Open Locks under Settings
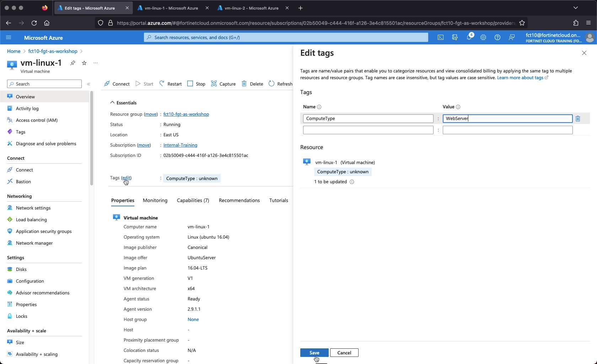 (44, 316)
